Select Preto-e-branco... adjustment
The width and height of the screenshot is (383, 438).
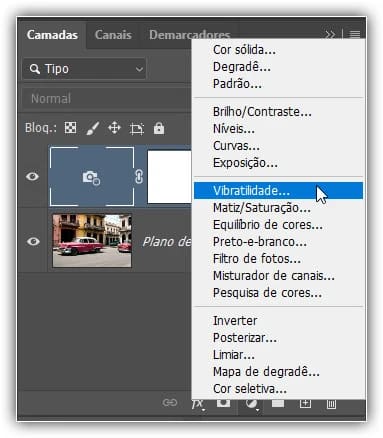coord(260,242)
